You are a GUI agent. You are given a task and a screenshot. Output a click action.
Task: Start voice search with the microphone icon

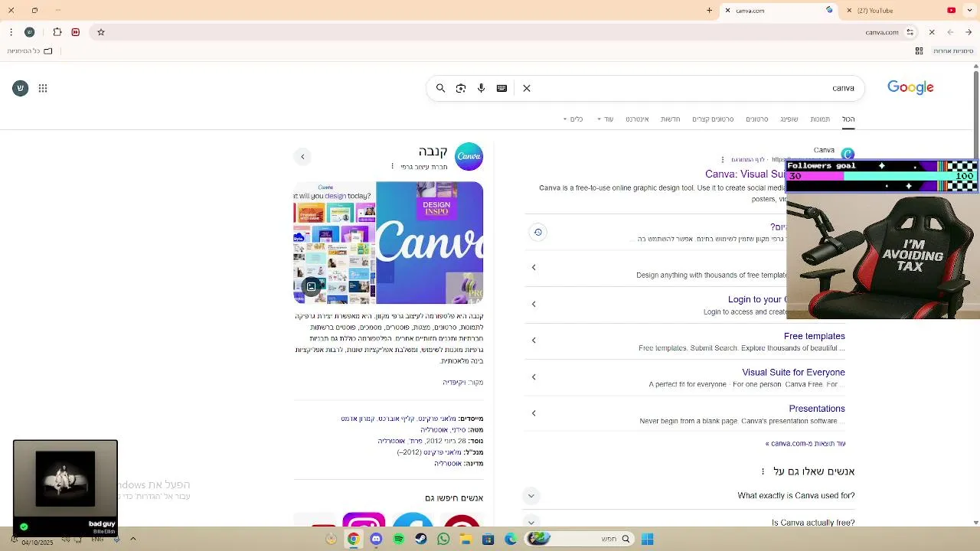click(x=482, y=88)
